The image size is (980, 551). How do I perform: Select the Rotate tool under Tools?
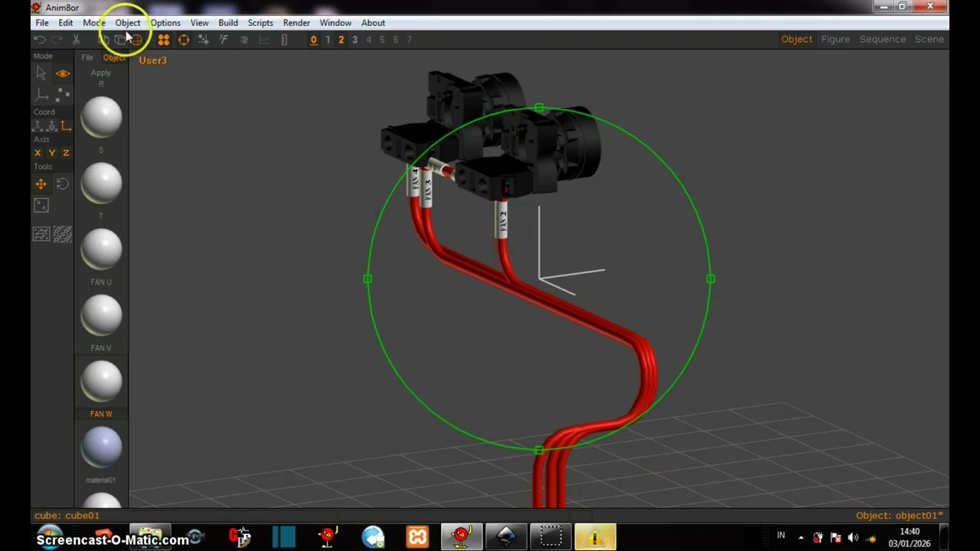pyautogui.click(x=63, y=184)
